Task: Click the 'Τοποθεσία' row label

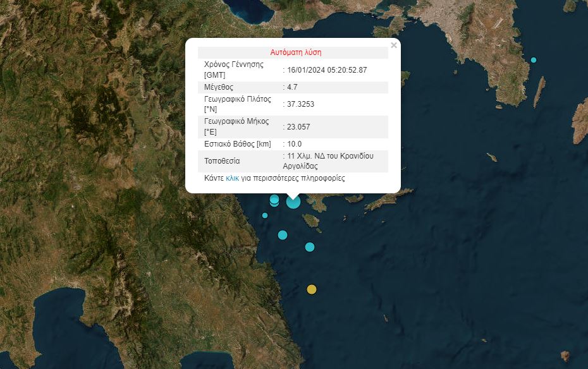Action: (222, 161)
